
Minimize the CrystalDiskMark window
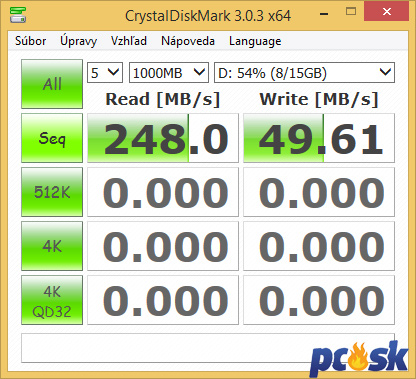click(324, 14)
